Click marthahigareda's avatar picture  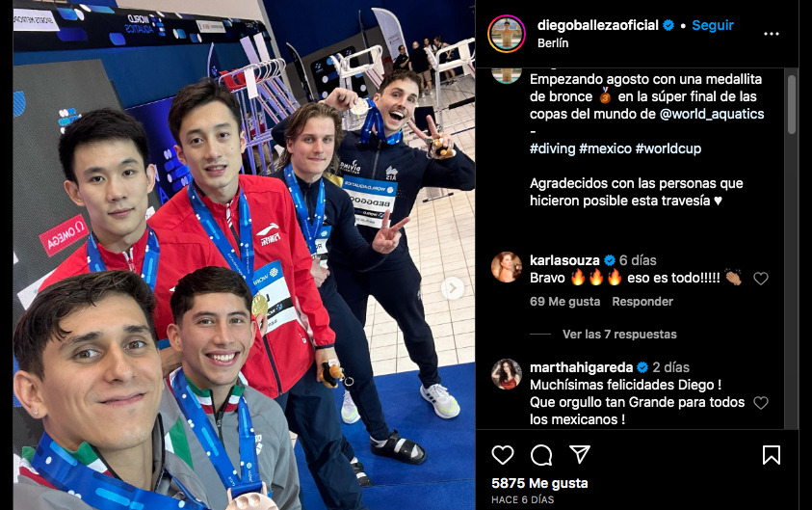[x=506, y=374]
